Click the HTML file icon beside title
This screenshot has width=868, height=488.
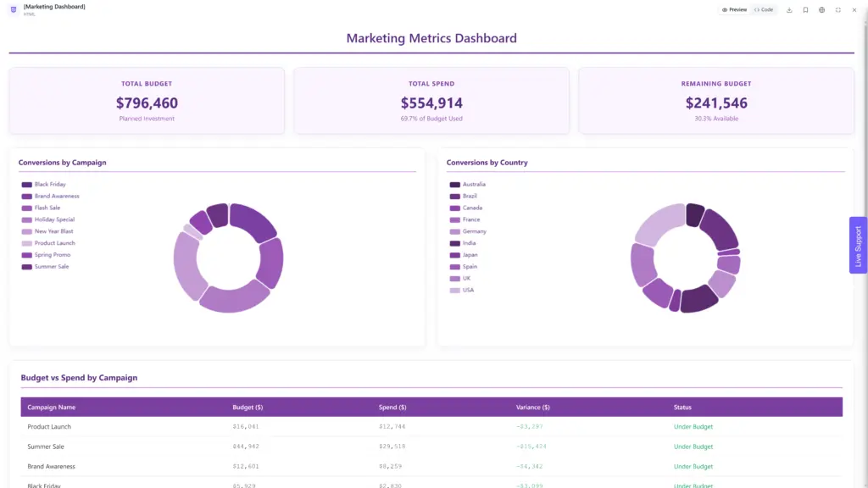coord(14,9)
